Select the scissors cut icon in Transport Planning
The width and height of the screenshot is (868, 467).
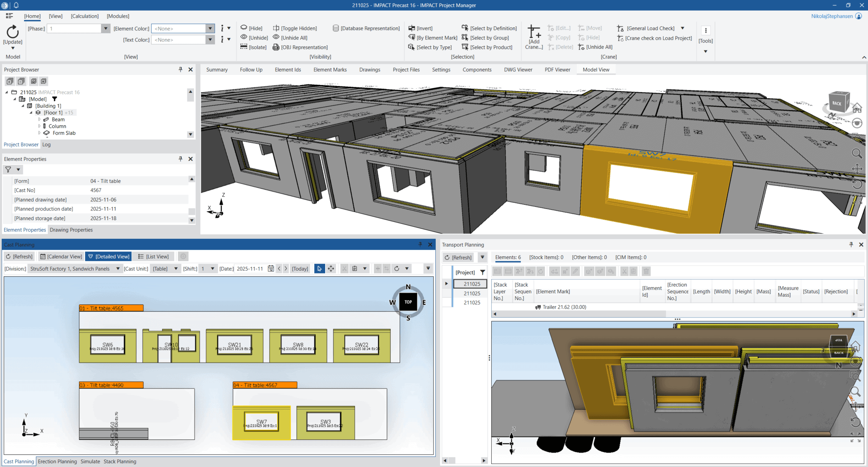624,271
